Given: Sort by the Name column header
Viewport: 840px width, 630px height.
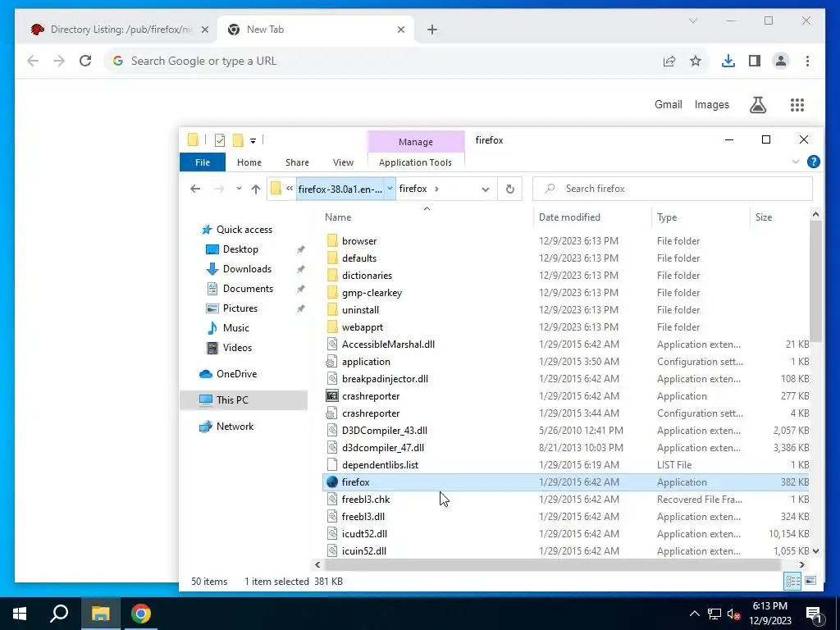Looking at the screenshot, I should click(338, 217).
